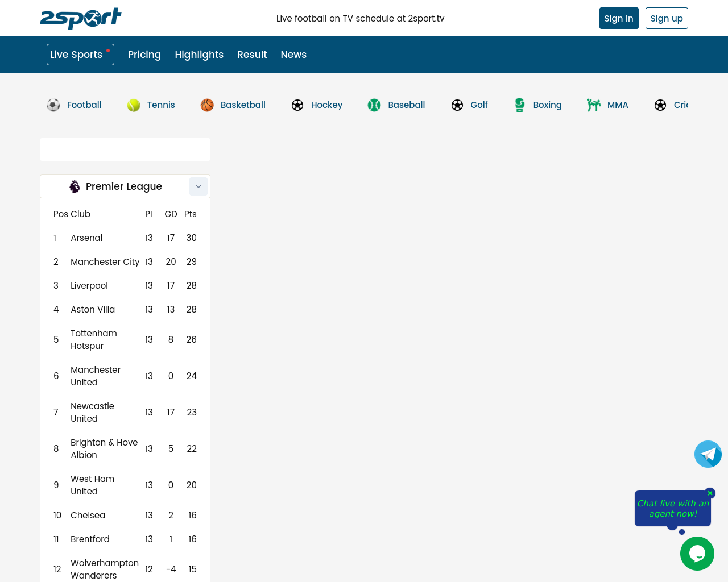
Task: Click the Club column header
Action: 80,214
